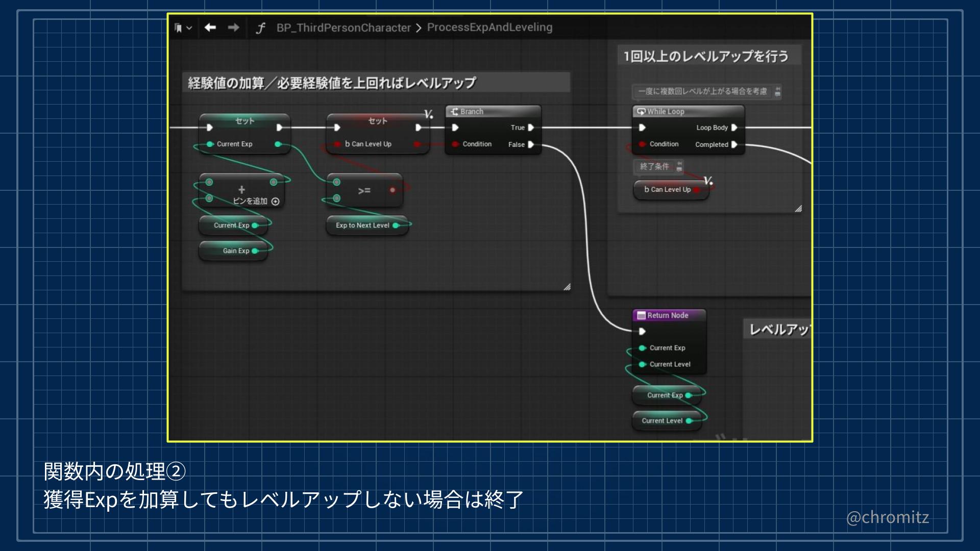Click the While Loop Completed pin
The width and height of the screenshot is (980, 551).
(734, 144)
